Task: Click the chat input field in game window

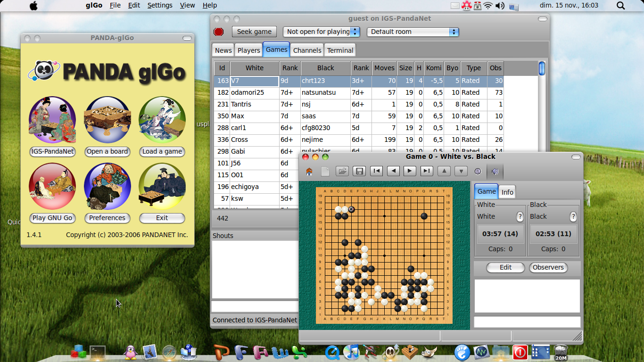Action: pos(527,322)
